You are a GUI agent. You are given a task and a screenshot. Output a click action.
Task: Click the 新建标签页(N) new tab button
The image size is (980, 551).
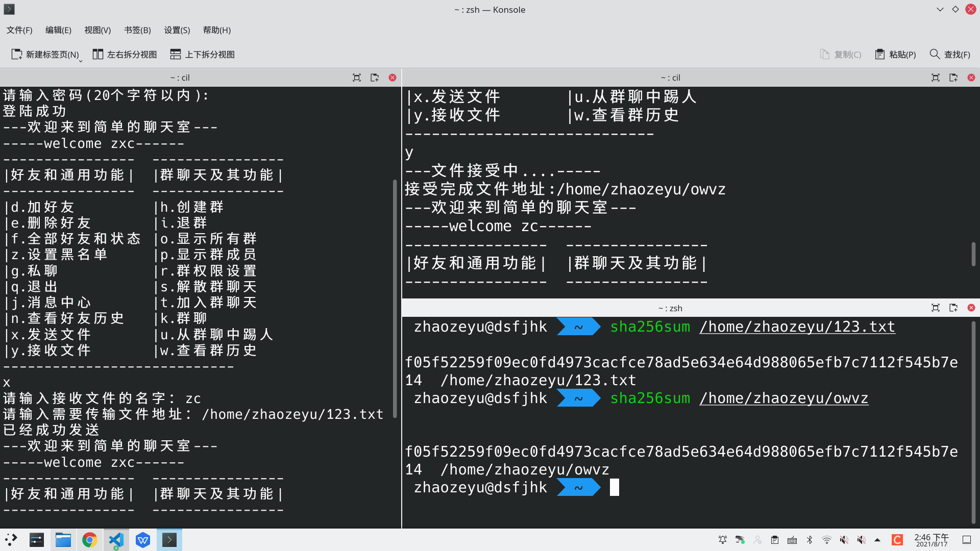coord(45,54)
